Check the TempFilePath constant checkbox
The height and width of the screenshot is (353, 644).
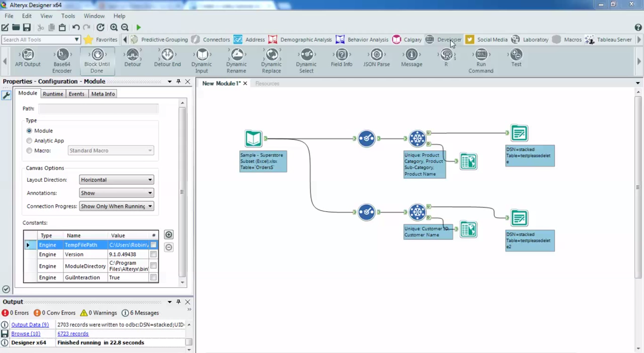click(x=153, y=245)
